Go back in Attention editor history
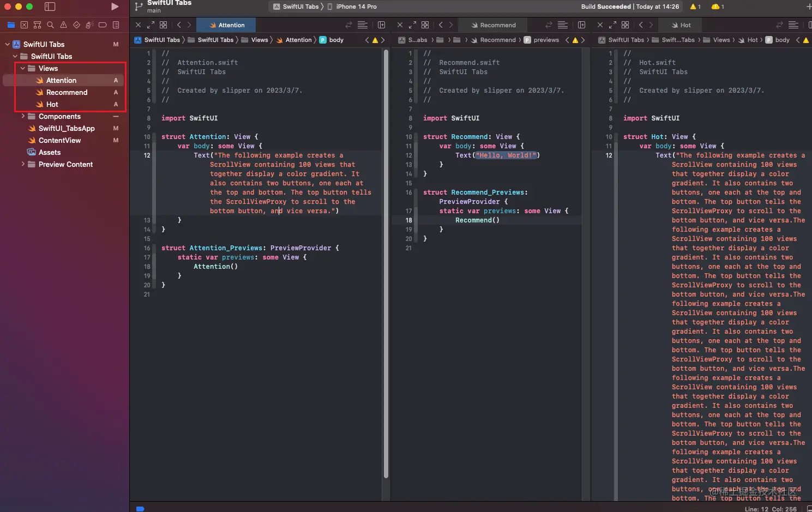812x512 pixels. [x=179, y=25]
